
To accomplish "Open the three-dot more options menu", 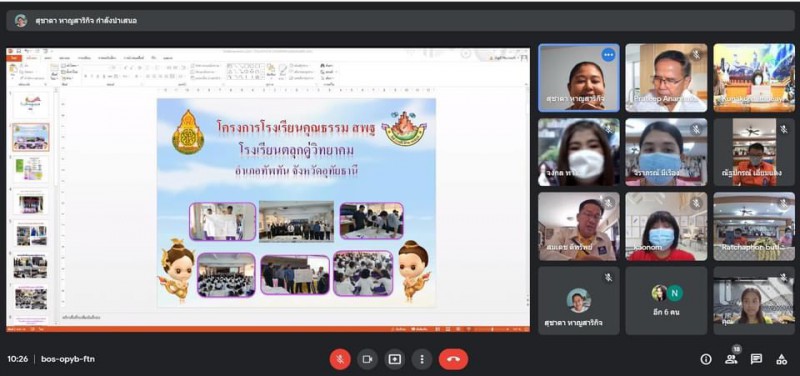I will (x=421, y=359).
